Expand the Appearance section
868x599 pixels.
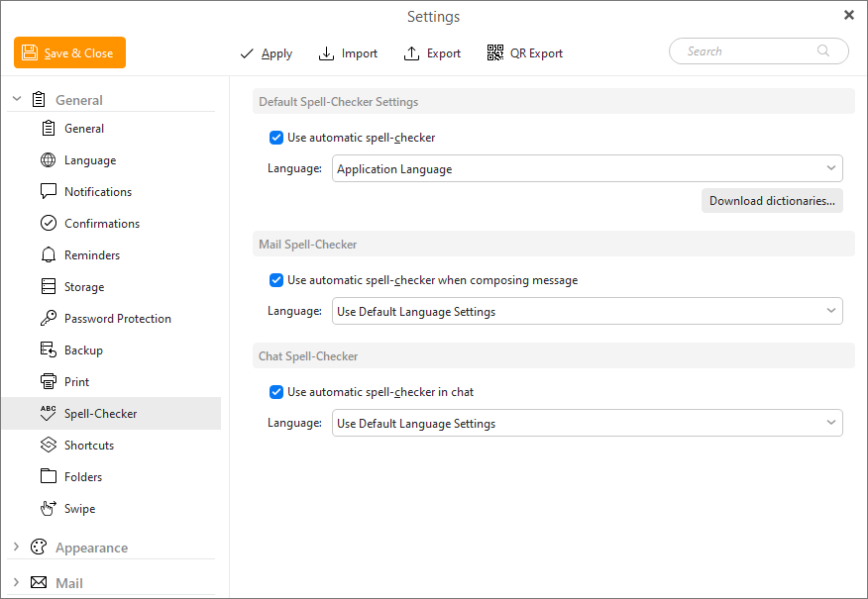pos(16,547)
